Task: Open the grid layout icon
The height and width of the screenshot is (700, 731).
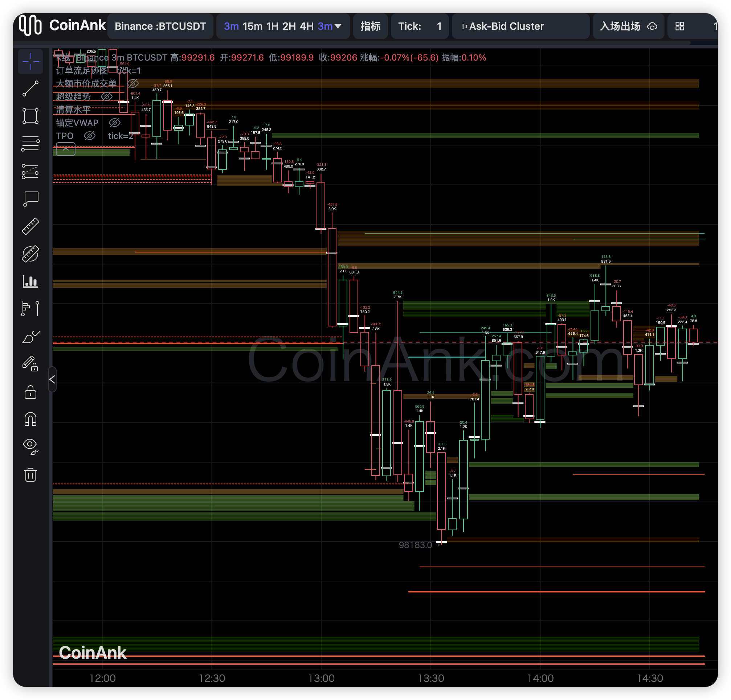Action: [x=679, y=26]
